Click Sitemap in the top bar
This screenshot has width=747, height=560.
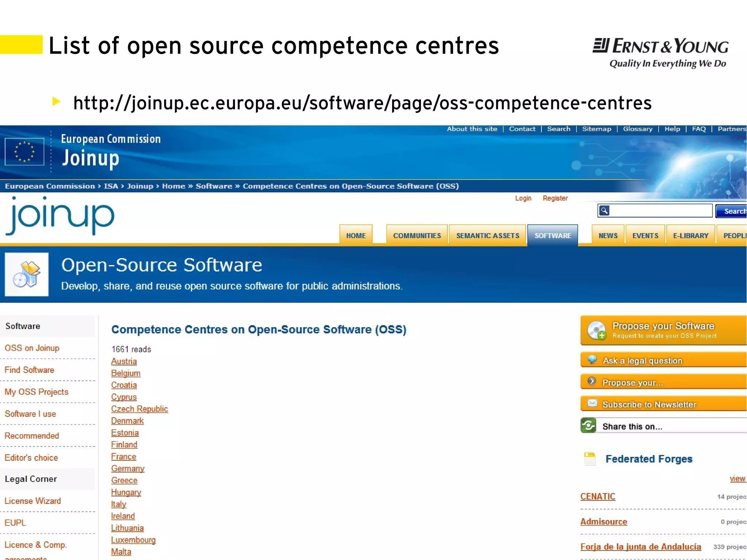(596, 129)
